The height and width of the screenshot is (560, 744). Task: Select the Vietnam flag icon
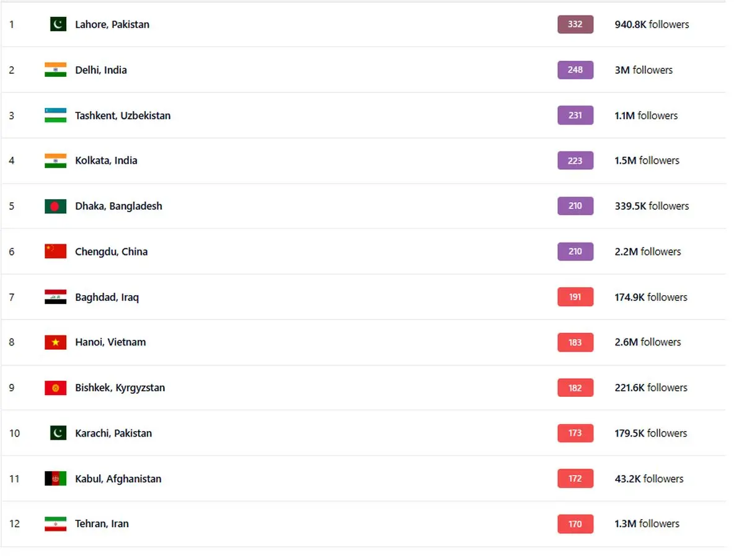click(x=55, y=342)
